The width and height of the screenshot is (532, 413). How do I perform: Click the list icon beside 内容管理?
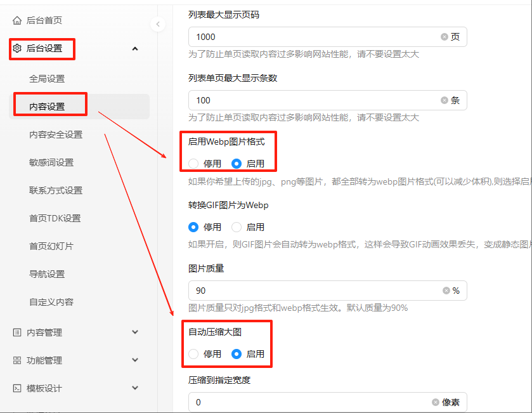tap(17, 332)
